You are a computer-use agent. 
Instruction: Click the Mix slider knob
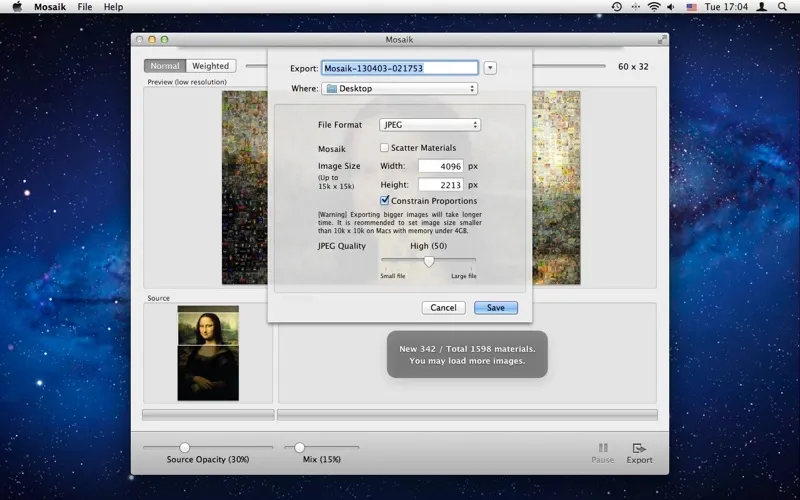pos(299,447)
